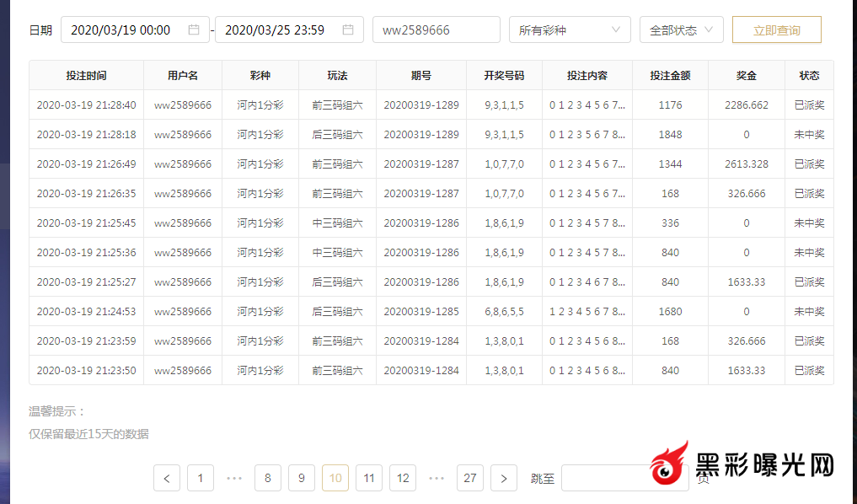The width and height of the screenshot is (857, 504).
Task: Expand the 全部状态 status dropdown
Action: tap(681, 29)
